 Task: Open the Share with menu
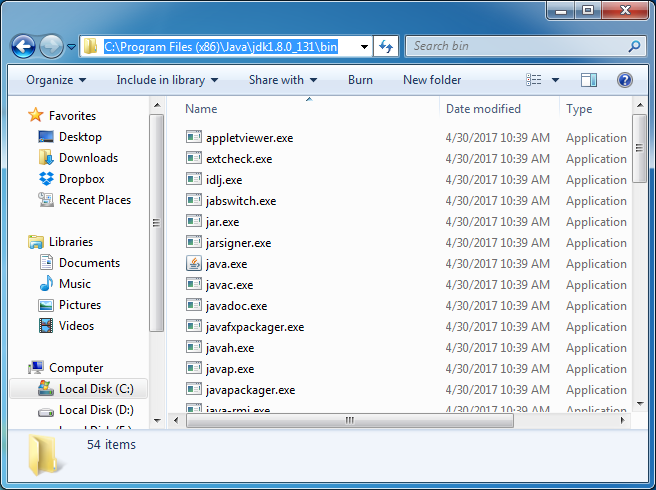click(x=283, y=80)
